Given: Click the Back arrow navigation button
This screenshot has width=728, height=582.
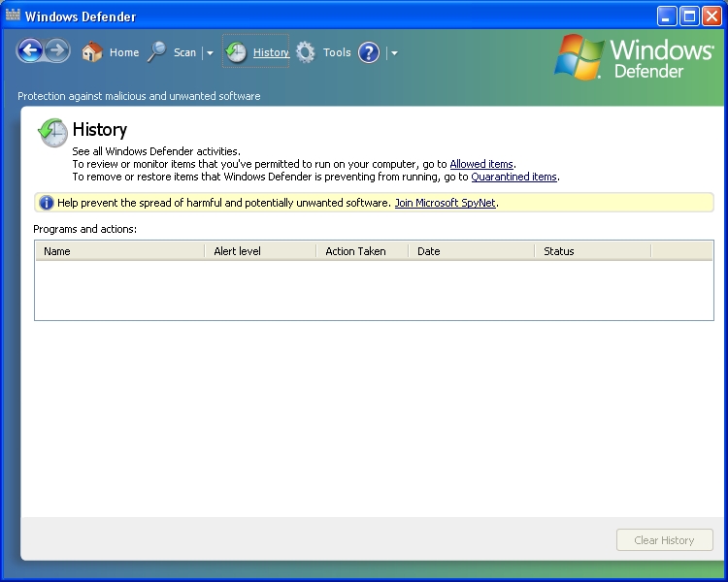Looking at the screenshot, I should click(30, 51).
